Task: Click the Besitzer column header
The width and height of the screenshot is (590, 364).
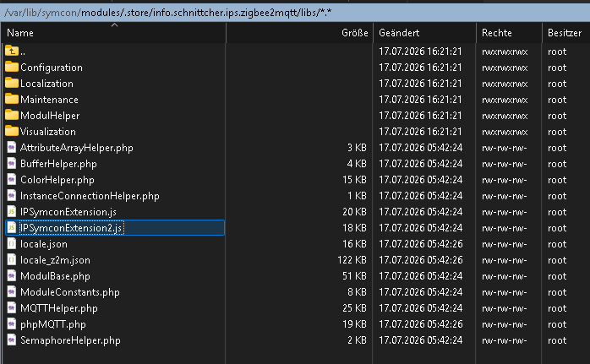Action: pos(566,33)
